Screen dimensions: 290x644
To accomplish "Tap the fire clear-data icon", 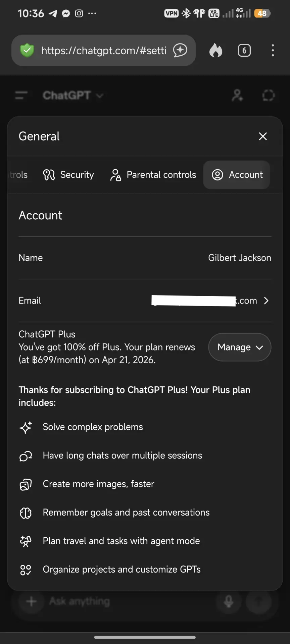I will click(216, 51).
